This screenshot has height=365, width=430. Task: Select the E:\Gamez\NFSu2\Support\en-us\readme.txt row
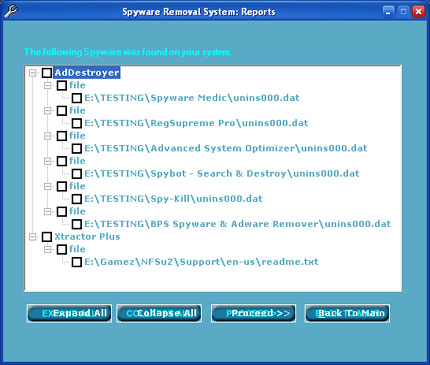click(201, 262)
